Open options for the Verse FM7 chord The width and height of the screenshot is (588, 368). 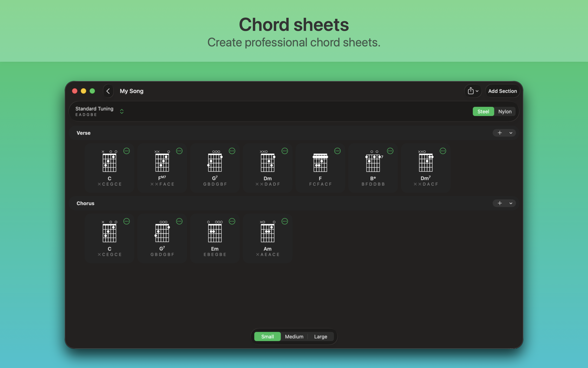(x=179, y=151)
